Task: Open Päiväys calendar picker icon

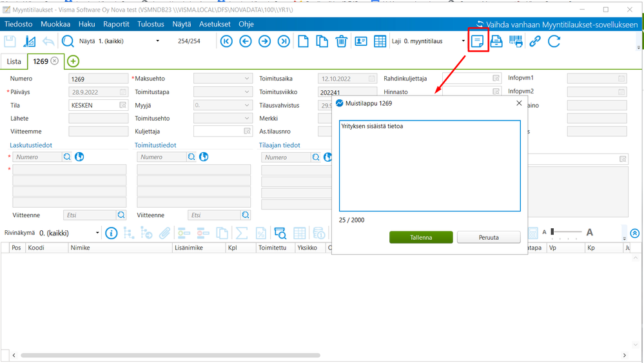Action: click(122, 92)
